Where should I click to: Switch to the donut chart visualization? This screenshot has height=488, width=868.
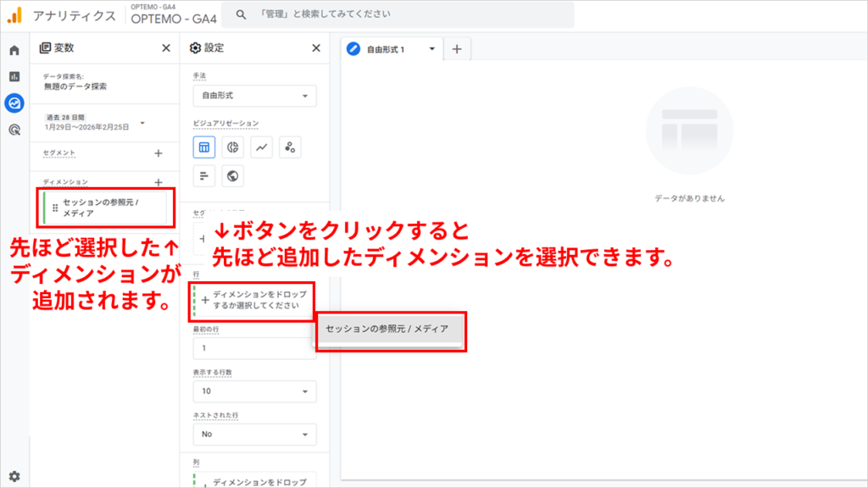tap(232, 147)
